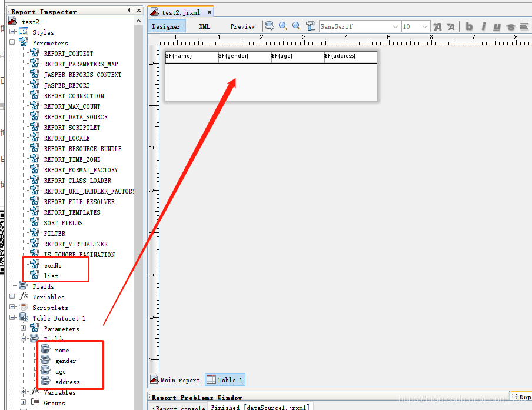This screenshot has height=410, width=532.
Task: Select the test2.jrxml document tab
Action: point(181,12)
